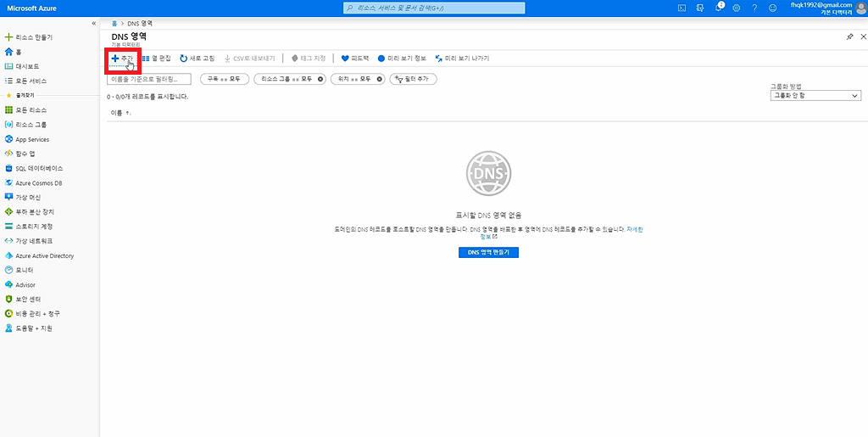
Task: Click the name filter input field
Action: pyautogui.click(x=149, y=79)
